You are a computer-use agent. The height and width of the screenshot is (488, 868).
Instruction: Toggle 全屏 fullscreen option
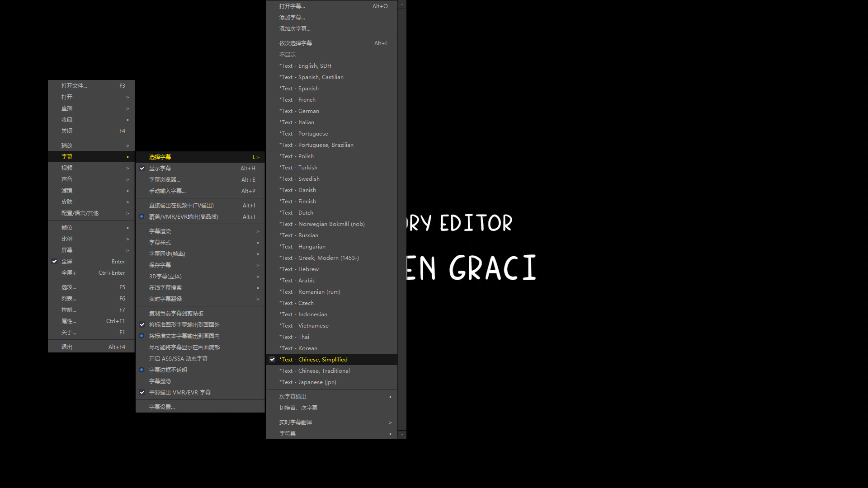tap(91, 262)
